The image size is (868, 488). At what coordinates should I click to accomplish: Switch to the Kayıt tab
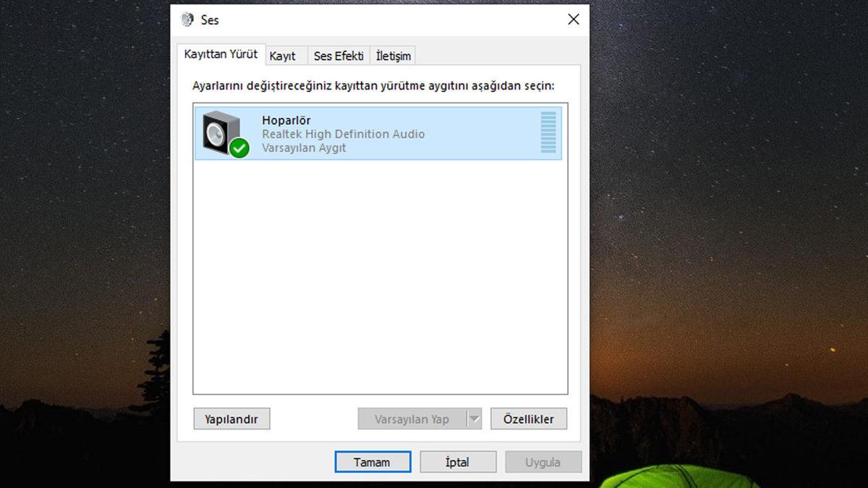[x=284, y=54]
